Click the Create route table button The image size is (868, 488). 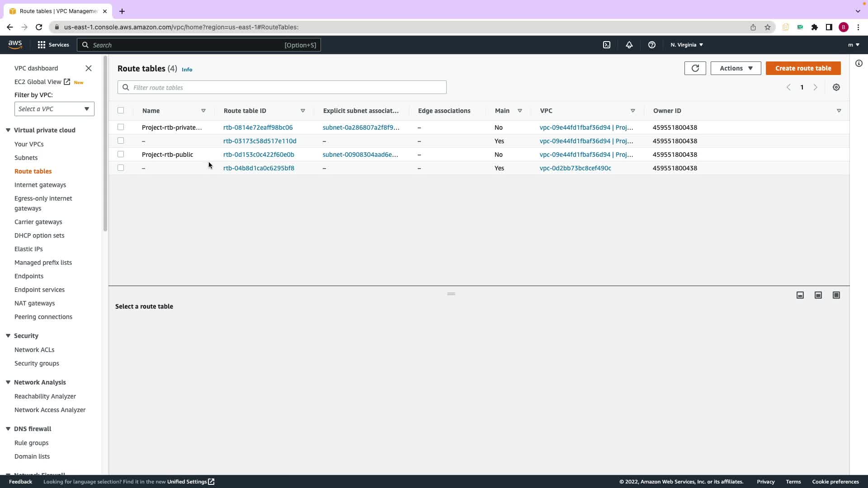click(803, 68)
